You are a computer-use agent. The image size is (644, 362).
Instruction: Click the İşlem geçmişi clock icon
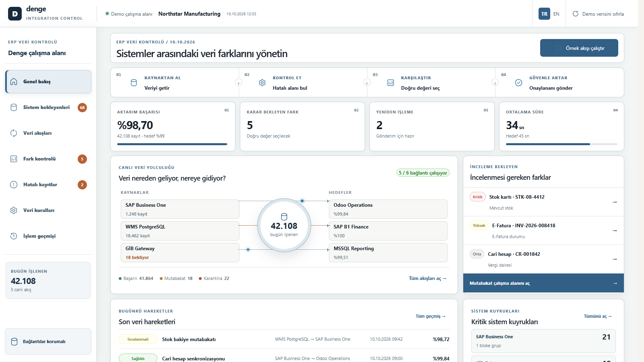tap(14, 236)
